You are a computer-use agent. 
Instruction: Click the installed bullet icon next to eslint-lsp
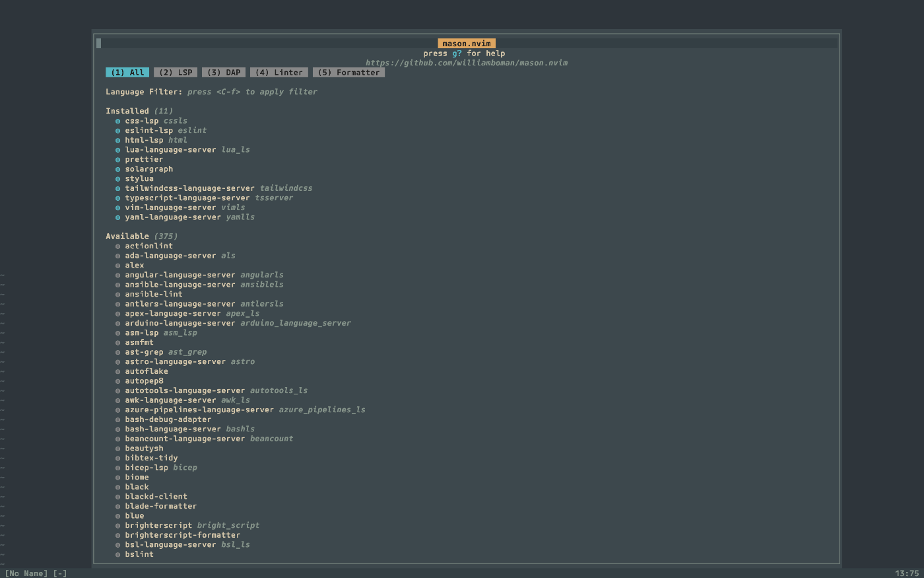[118, 131]
